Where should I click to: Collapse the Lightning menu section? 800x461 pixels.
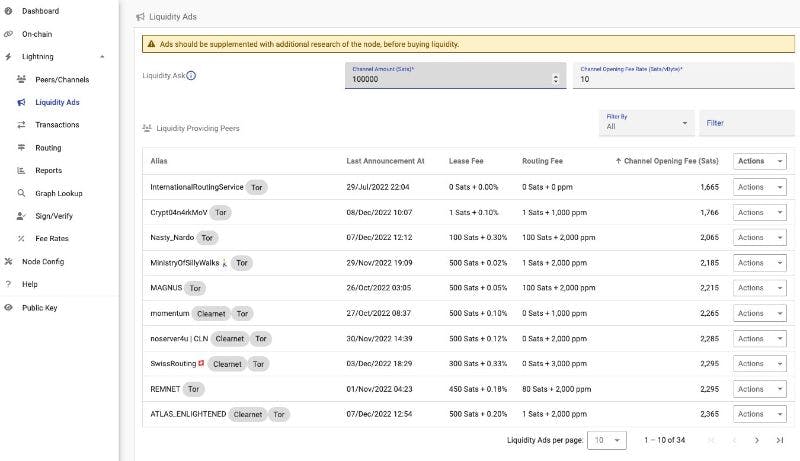pos(102,57)
